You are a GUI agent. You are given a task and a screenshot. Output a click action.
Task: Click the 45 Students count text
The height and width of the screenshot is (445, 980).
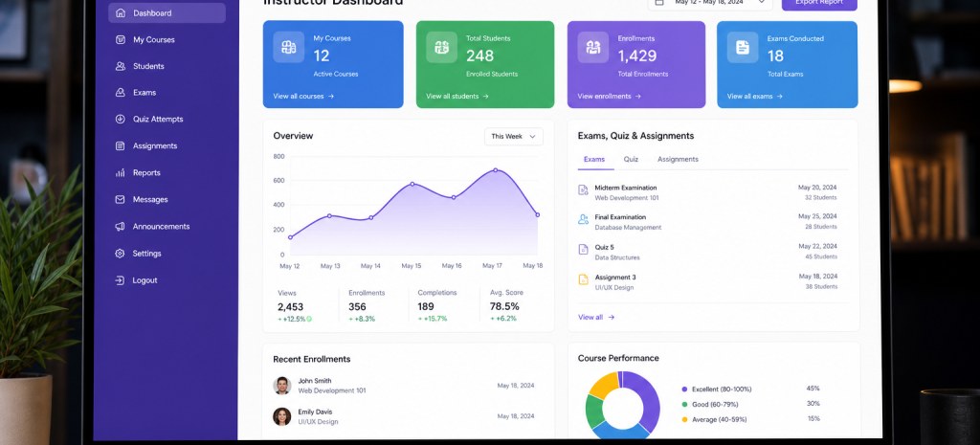tap(821, 256)
